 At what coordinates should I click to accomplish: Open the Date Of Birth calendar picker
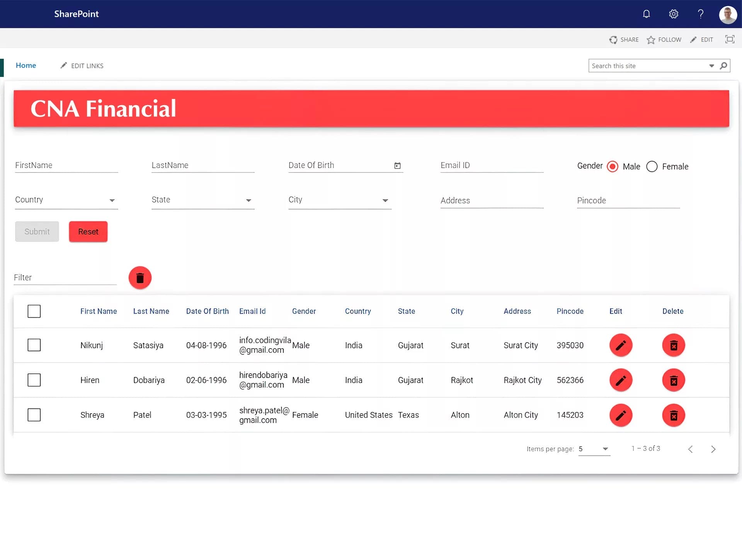[398, 165]
